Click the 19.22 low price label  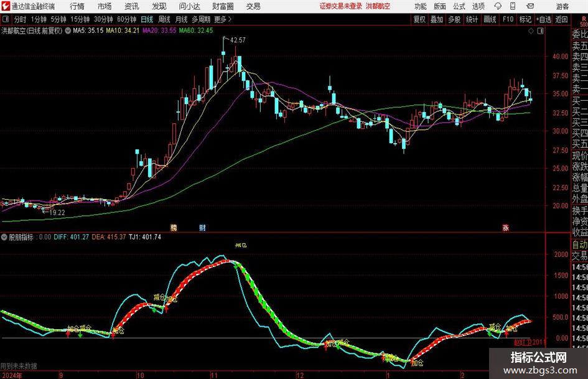57,213
